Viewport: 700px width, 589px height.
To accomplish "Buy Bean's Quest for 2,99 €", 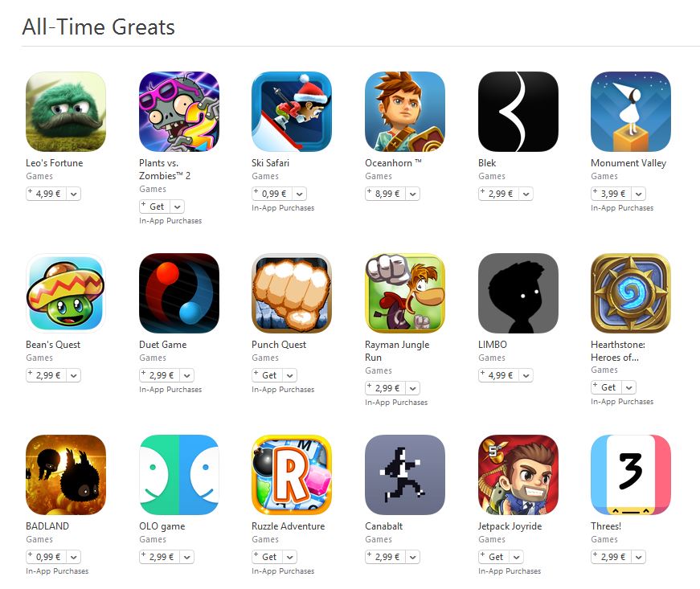I will tap(47, 376).
